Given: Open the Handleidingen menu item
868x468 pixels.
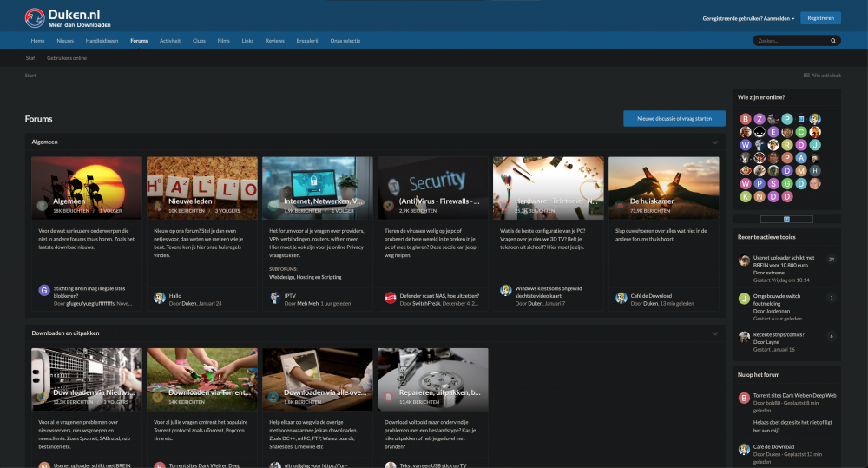Looking at the screenshot, I should (102, 41).
